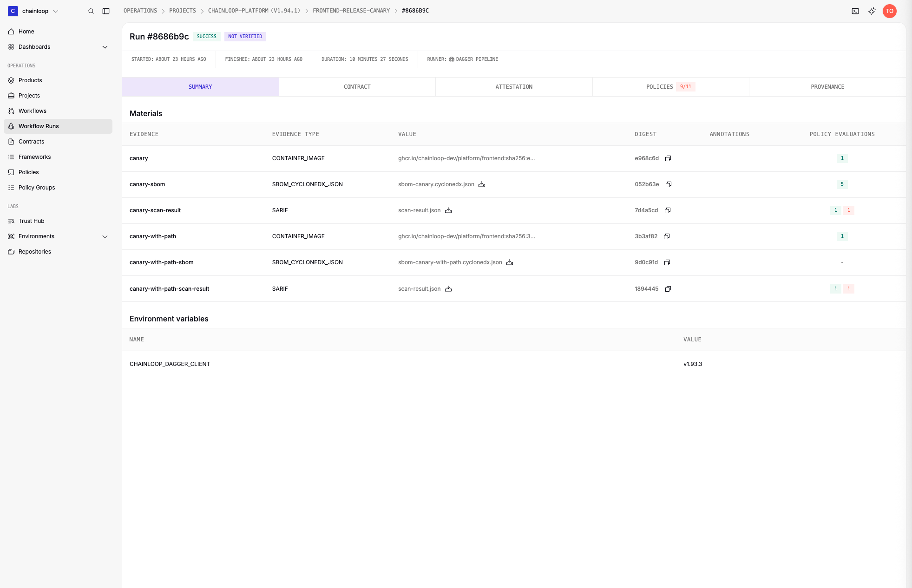Image resolution: width=912 pixels, height=588 pixels.
Task: Click the 9/11 policies count badge
Action: (686, 87)
